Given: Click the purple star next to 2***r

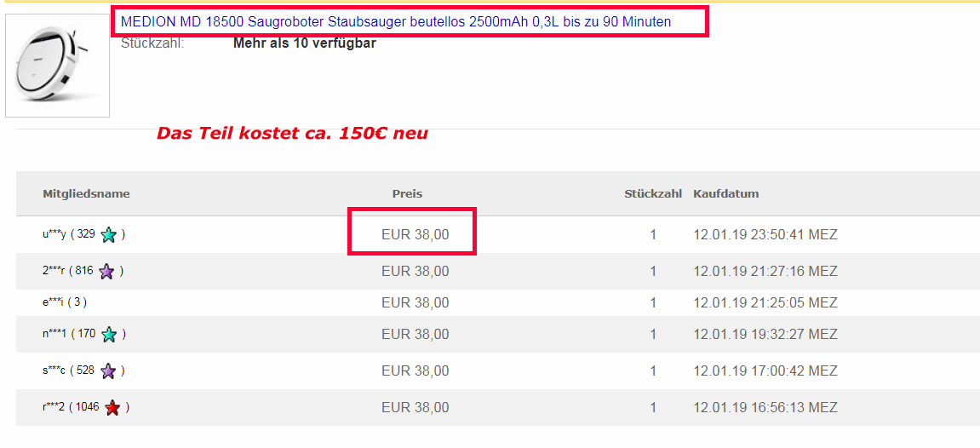Looking at the screenshot, I should 106,272.
